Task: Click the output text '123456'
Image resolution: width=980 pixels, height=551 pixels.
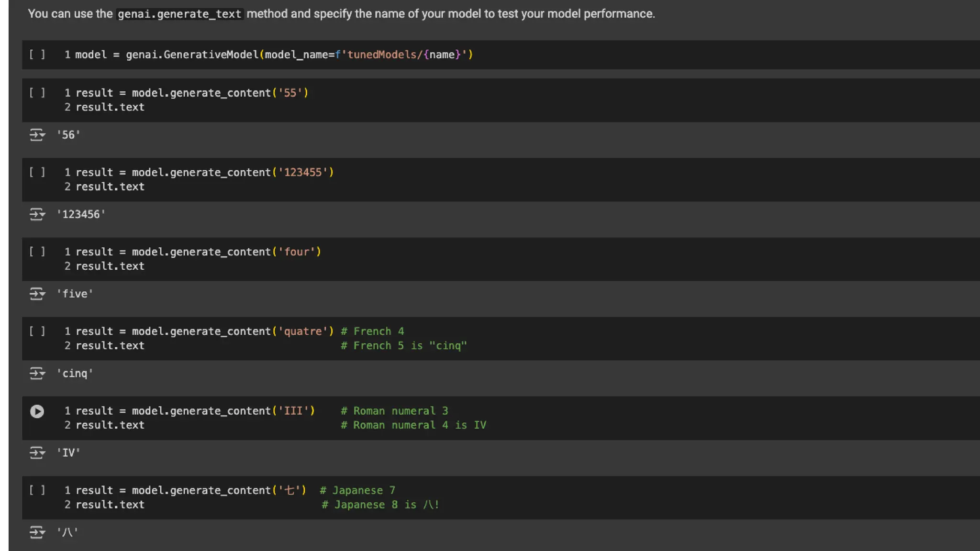Action: pos(81,214)
